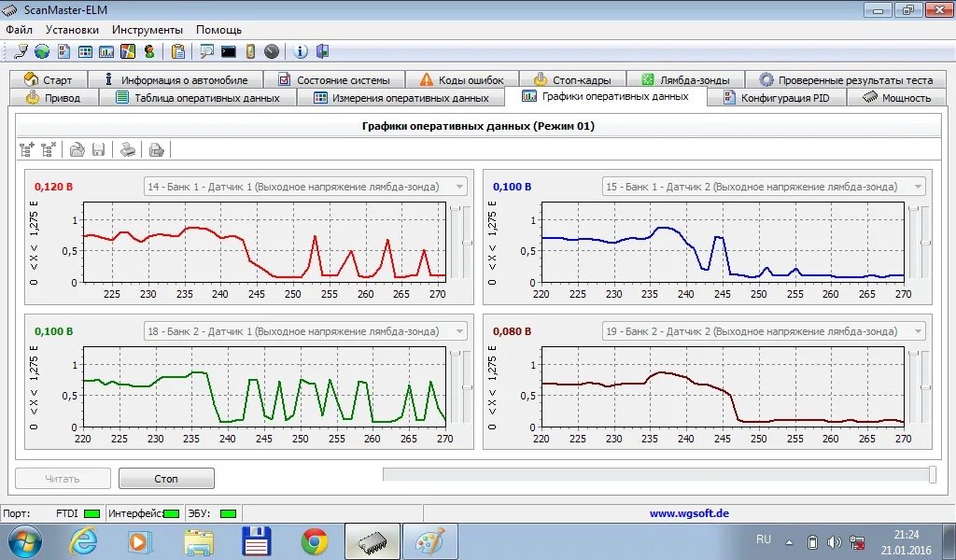The height and width of the screenshot is (560, 956).
Task: Click the ScanMaster chip taskbar icon
Action: pyautogui.click(x=372, y=541)
